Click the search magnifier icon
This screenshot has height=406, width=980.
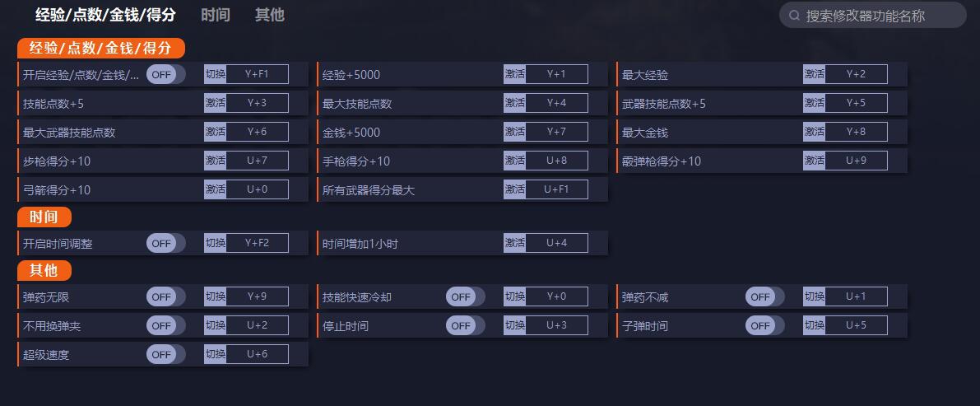[794, 16]
